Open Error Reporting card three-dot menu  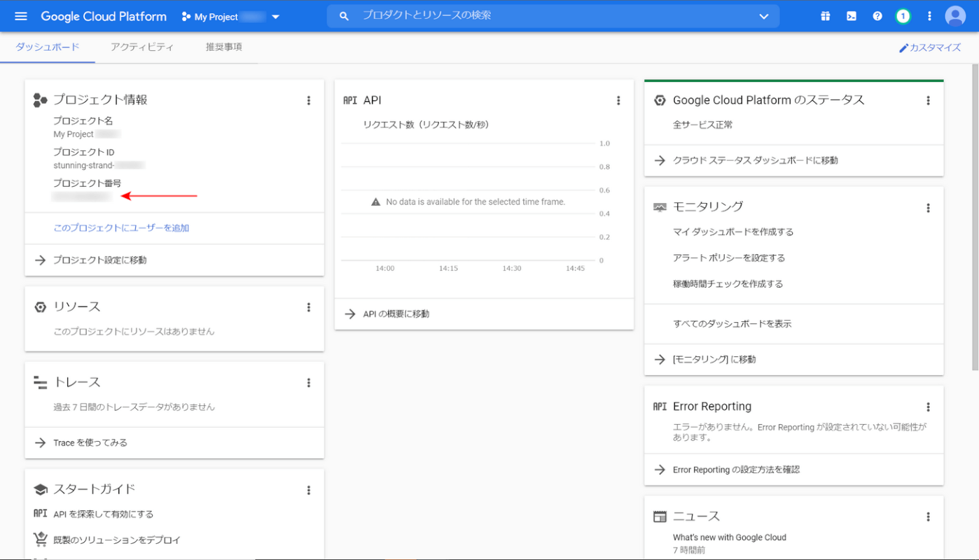(x=929, y=407)
